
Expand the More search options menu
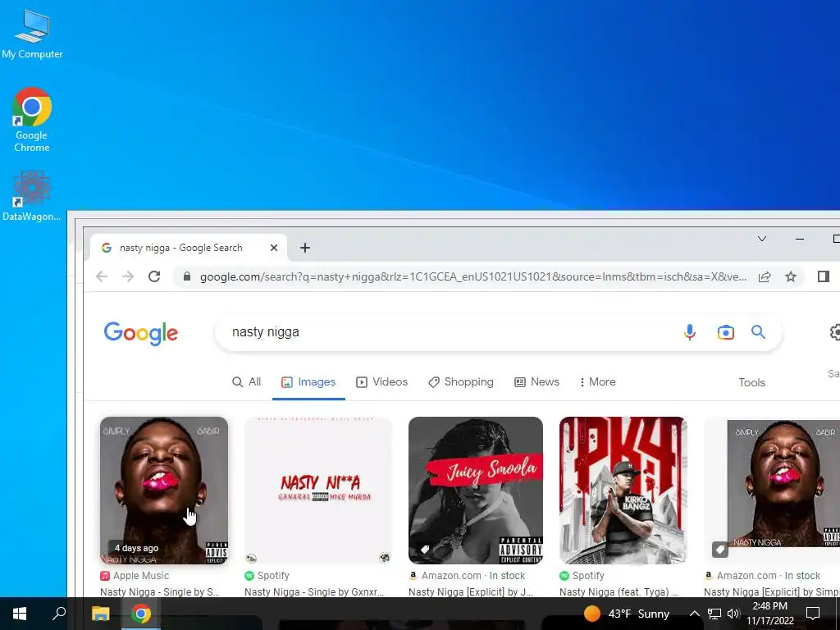pos(597,382)
